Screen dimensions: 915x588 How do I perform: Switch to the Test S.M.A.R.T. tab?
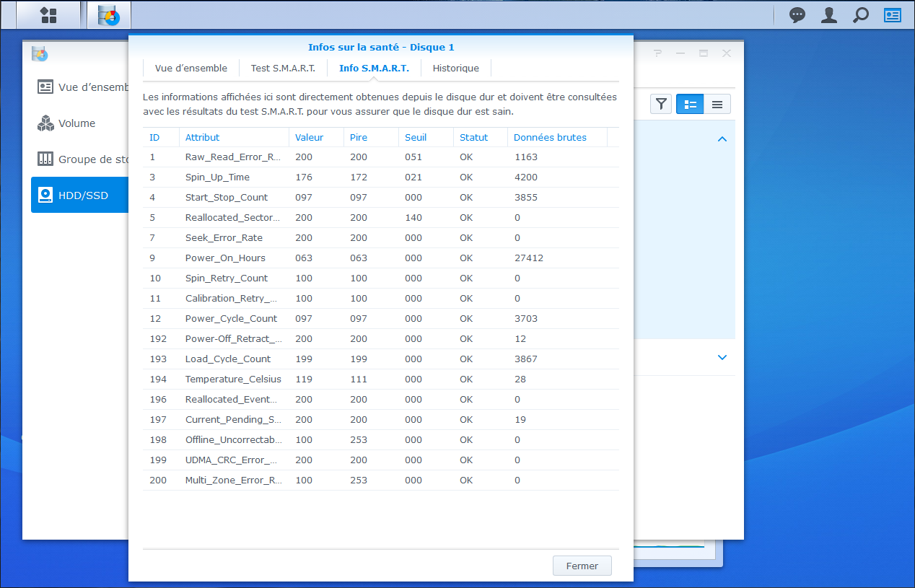click(283, 69)
